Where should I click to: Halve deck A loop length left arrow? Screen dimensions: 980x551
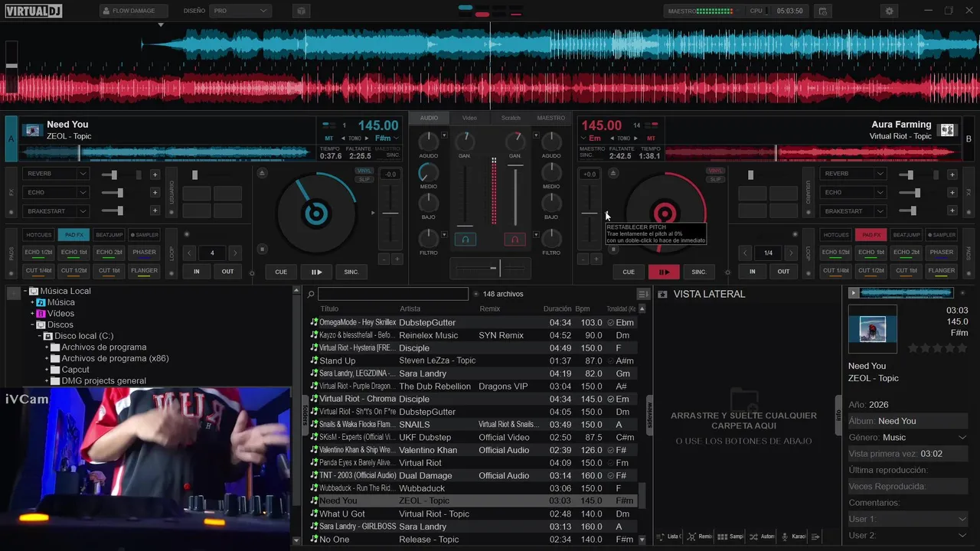point(190,253)
